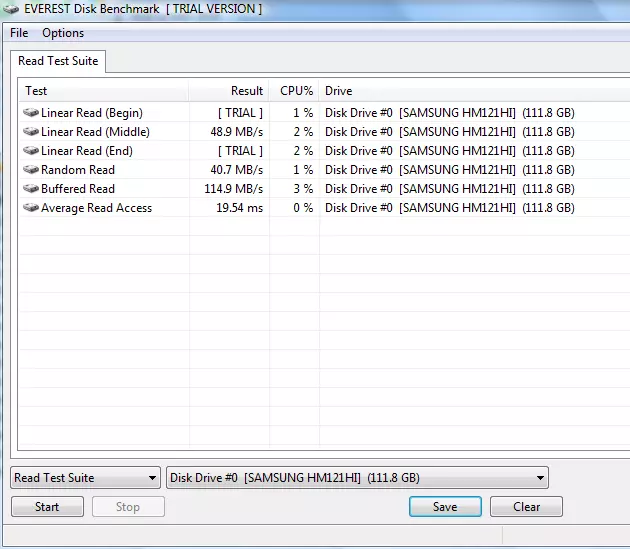This screenshot has width=630, height=549.
Task: Open the Disk Drive #0 selection dropdown
Action: (357, 478)
